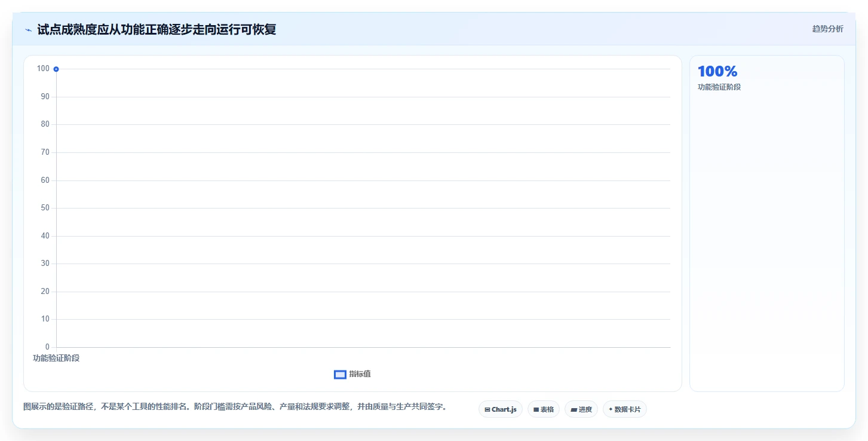This screenshot has width=868, height=441.
Task: Click the 进度 tag
Action: (x=581, y=409)
